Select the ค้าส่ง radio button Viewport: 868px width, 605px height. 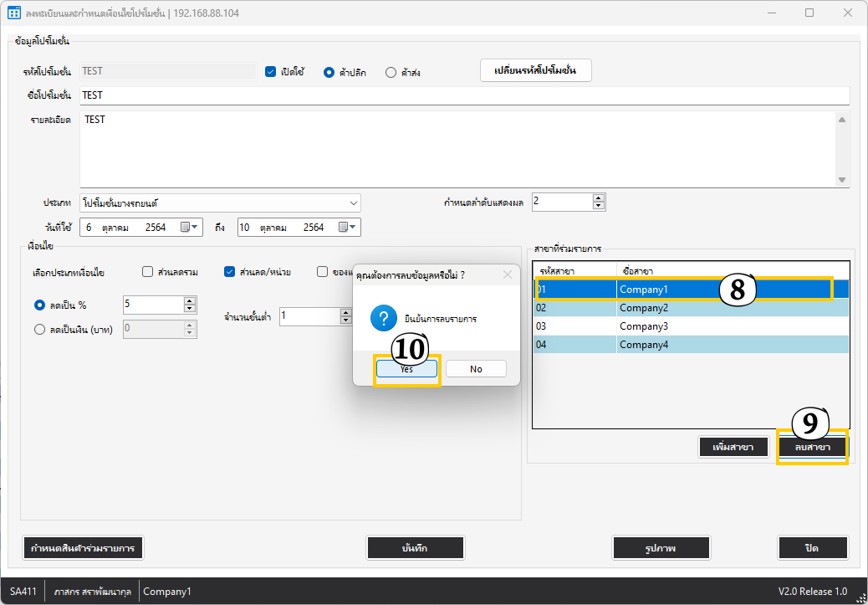(x=391, y=72)
